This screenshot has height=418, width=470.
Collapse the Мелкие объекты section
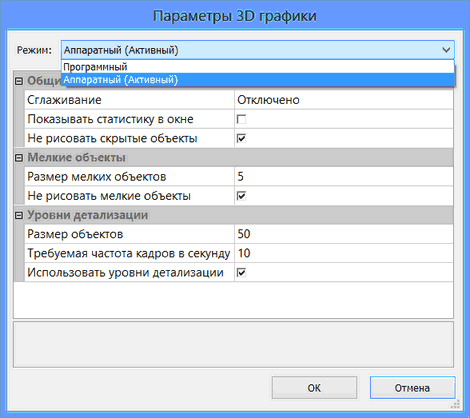pos(19,158)
